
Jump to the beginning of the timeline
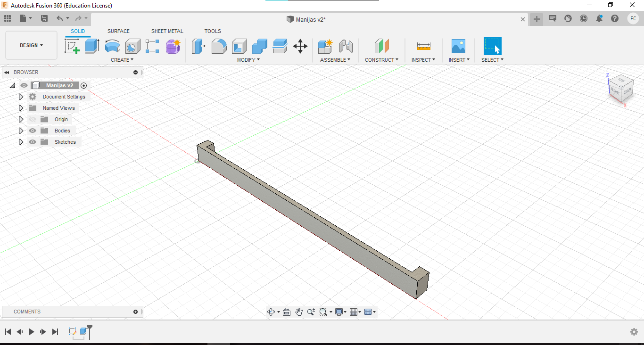8,332
